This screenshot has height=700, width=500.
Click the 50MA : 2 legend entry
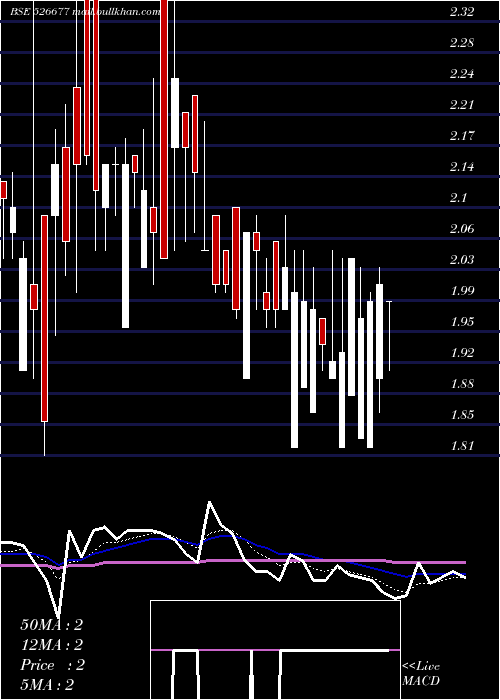pos(52,625)
